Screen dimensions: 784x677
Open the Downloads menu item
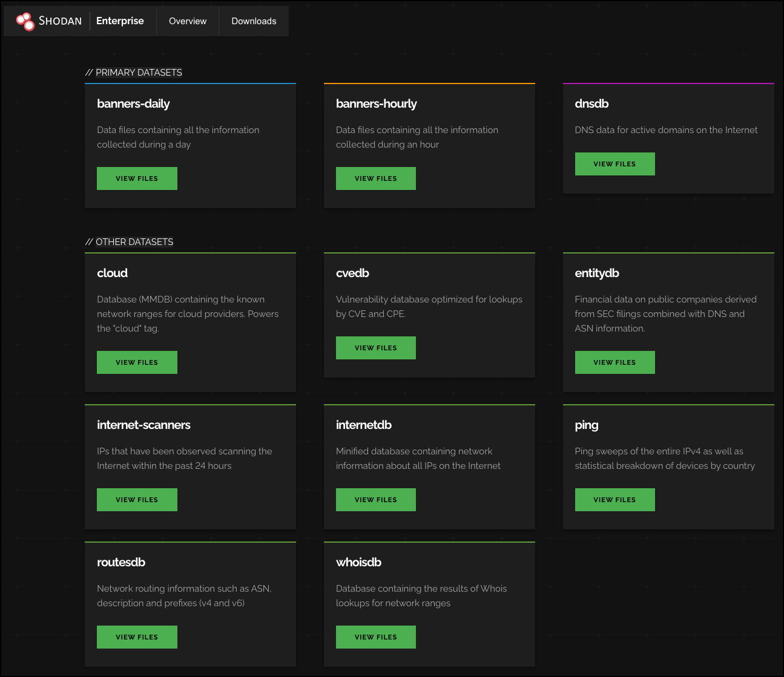tap(254, 21)
